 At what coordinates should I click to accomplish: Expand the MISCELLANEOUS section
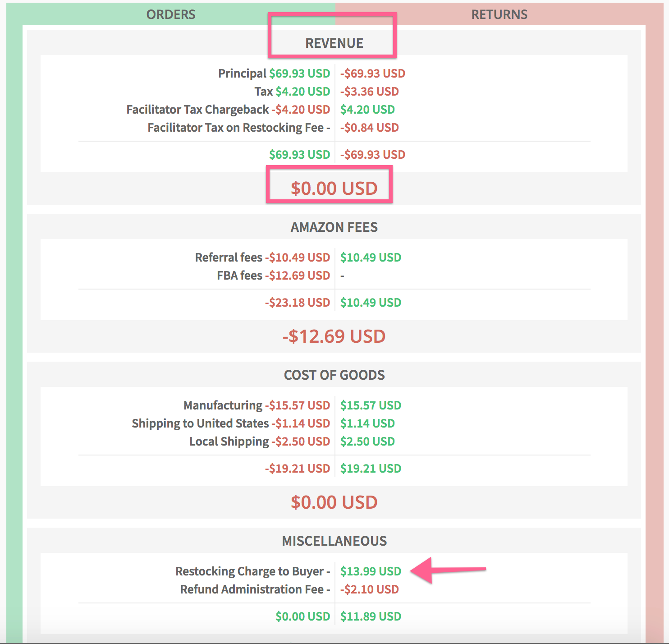[334, 540]
